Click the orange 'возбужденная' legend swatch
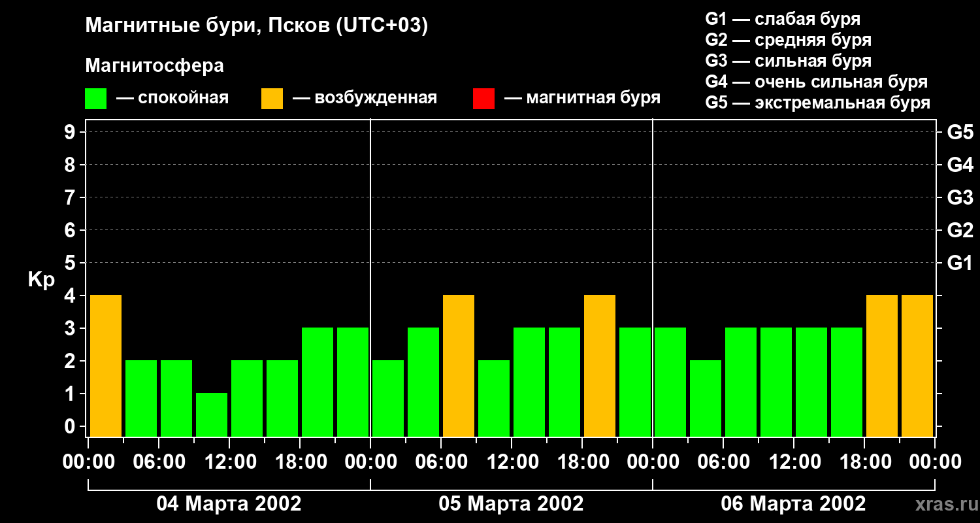 pos(272,98)
